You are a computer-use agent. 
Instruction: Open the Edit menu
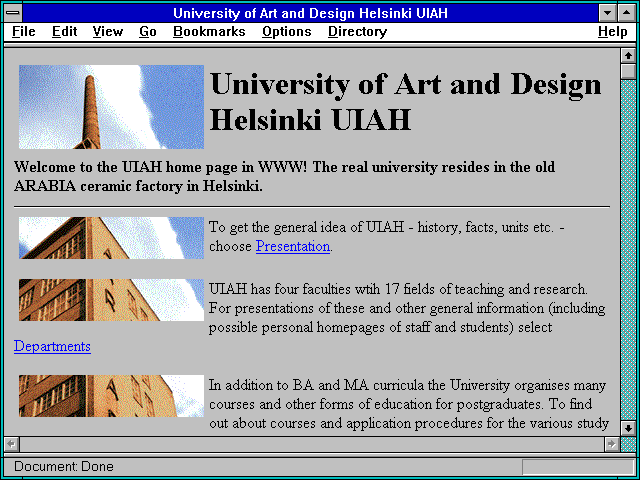pyautogui.click(x=64, y=32)
